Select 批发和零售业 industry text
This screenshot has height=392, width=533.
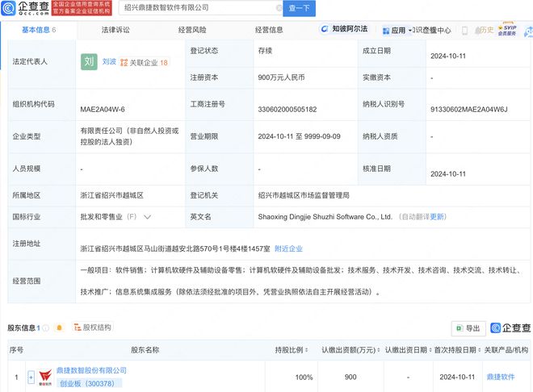click(101, 217)
